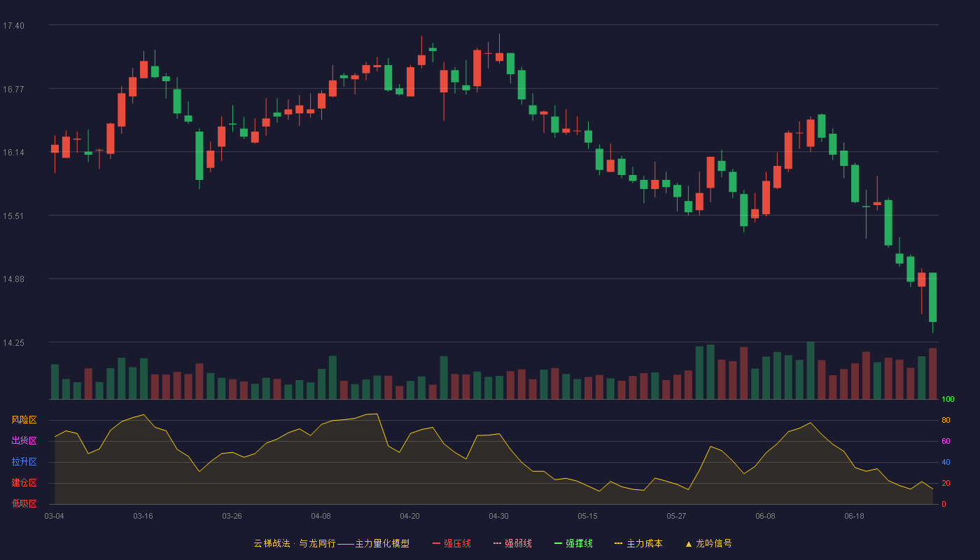Click the 龙吟信号 triangle legend icon

coord(688,543)
